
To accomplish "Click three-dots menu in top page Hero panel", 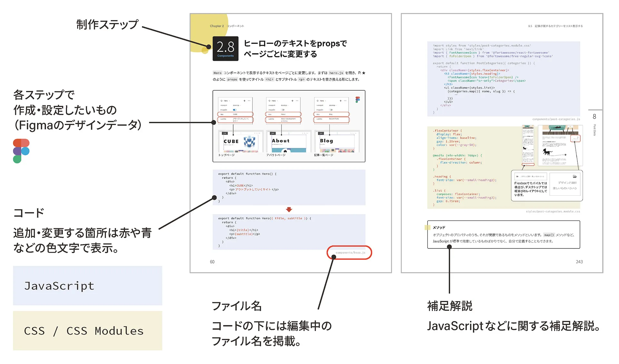I will 249,101.
